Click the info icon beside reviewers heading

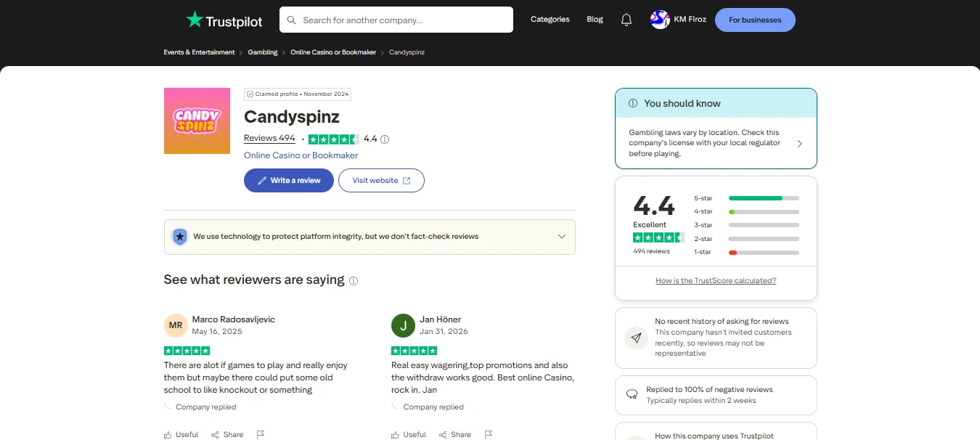354,281
